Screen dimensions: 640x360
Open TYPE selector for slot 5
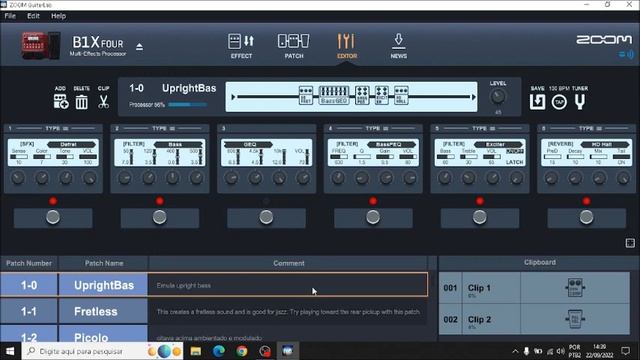484,129
